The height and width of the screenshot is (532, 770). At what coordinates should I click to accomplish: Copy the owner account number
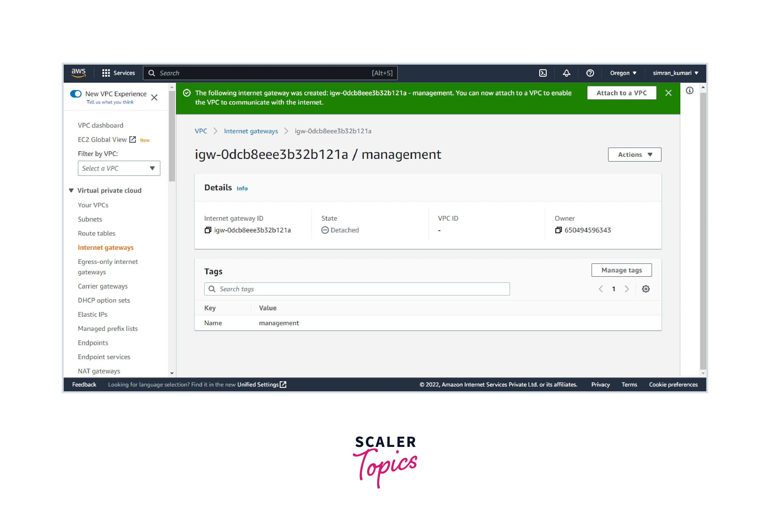click(x=558, y=230)
